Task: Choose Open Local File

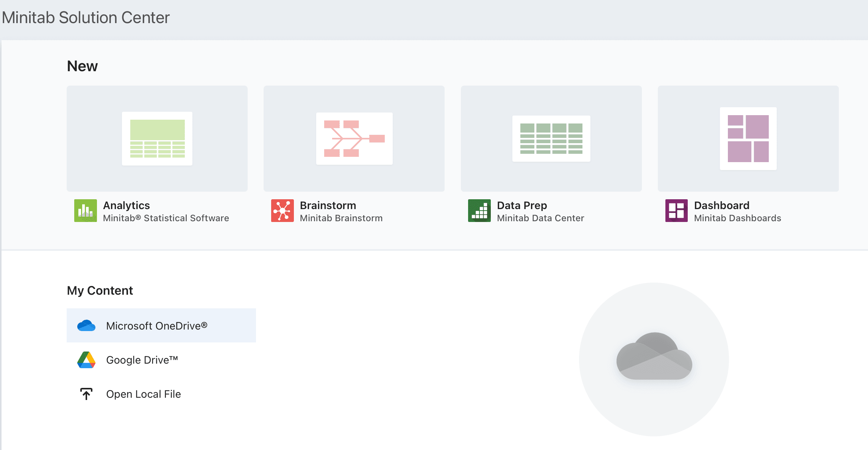Action: point(161,394)
